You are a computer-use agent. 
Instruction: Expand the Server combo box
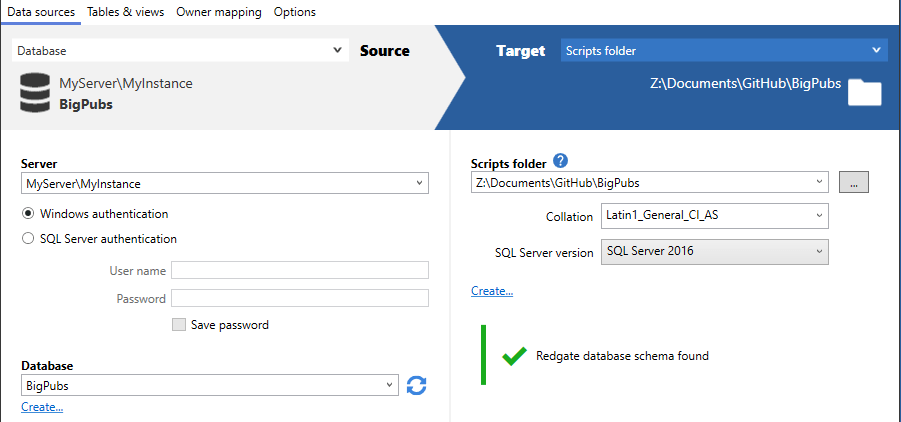(225, 184)
